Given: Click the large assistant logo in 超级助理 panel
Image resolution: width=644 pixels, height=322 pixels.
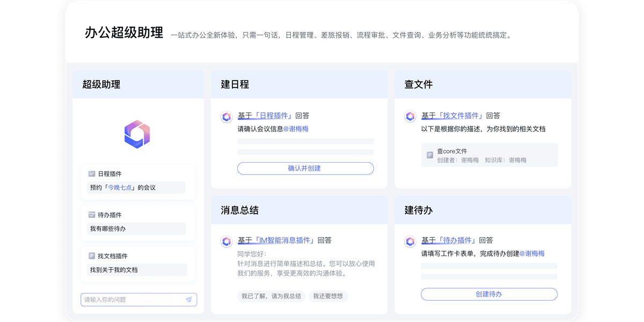Looking at the screenshot, I should click(137, 134).
